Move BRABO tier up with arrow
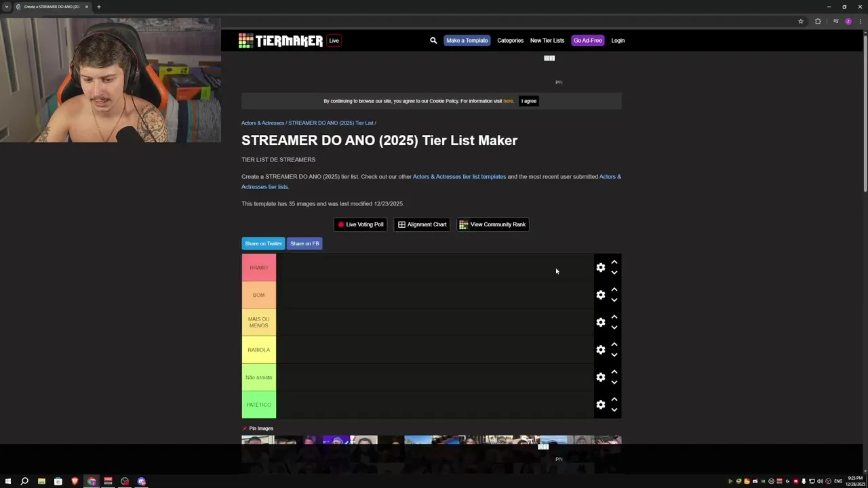868x488 pixels. pyautogui.click(x=614, y=262)
